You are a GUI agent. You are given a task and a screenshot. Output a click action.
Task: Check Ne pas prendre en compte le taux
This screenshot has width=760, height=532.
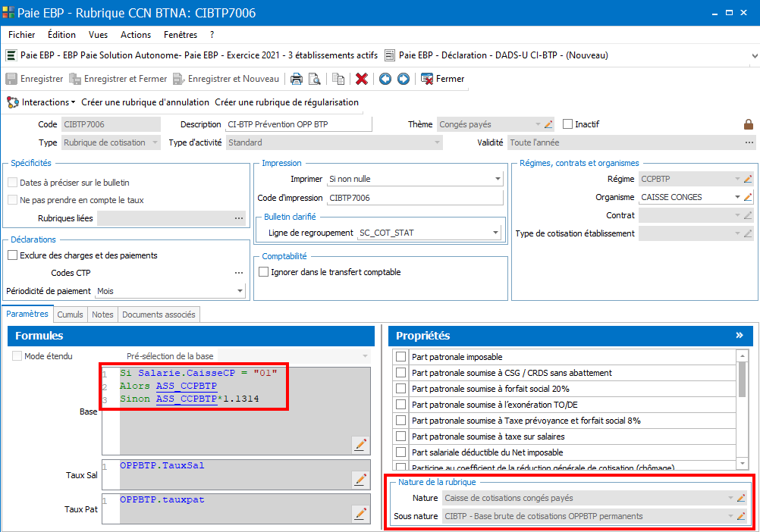point(13,200)
